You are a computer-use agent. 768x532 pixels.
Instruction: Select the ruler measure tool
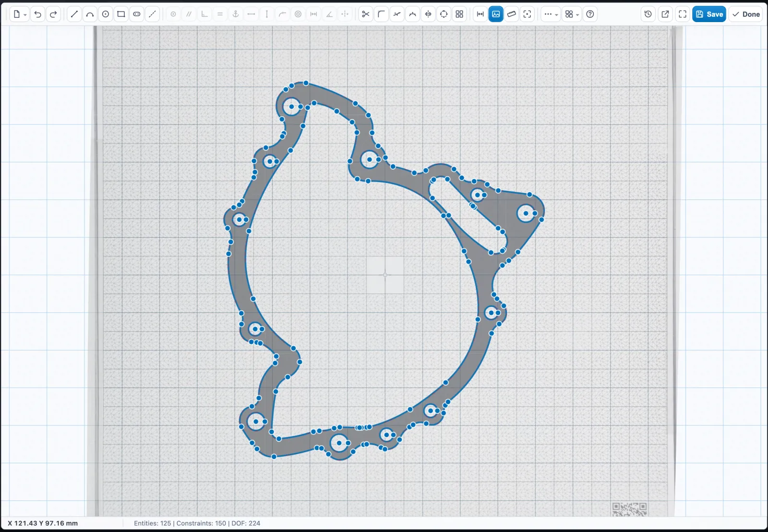512,14
